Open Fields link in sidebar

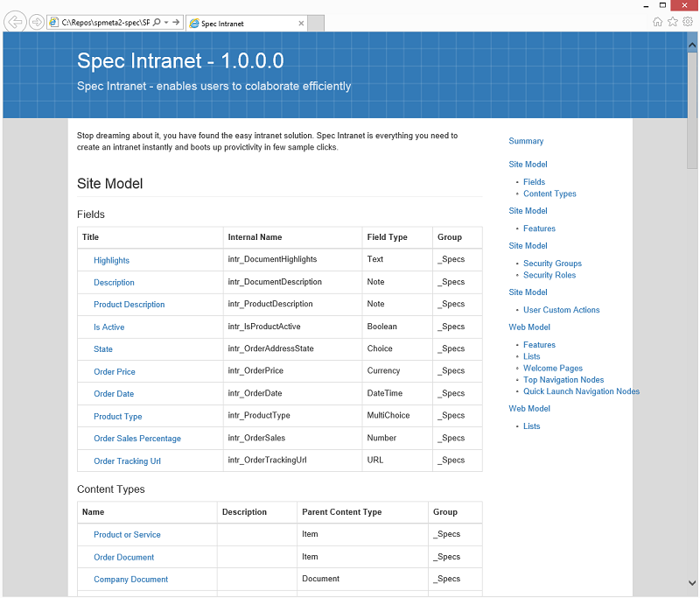pos(534,182)
